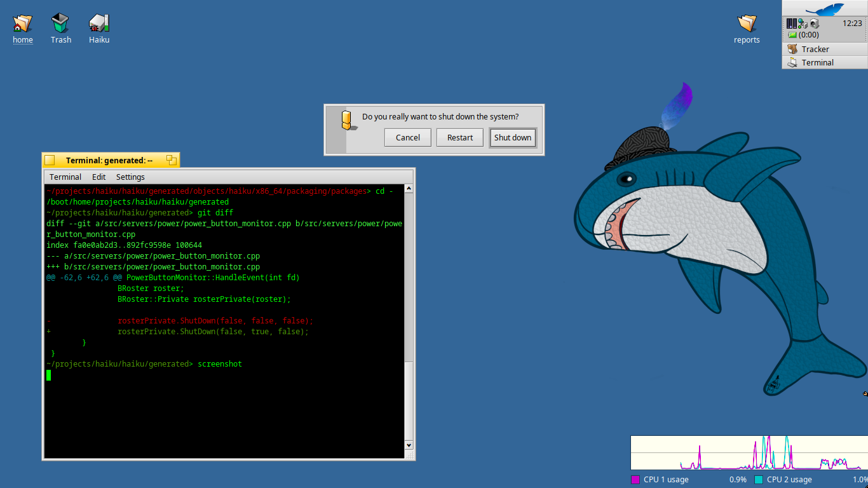The image size is (868, 488).
Task: Click the 'git diff' command text
Action: [x=216, y=213]
